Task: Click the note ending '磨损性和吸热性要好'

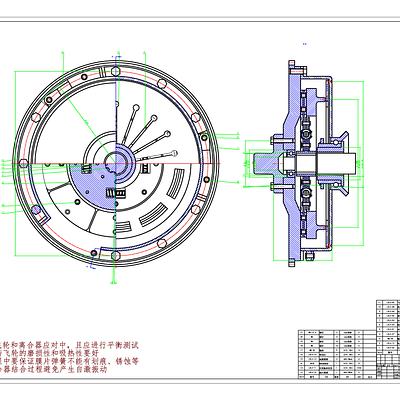Action: click(49, 353)
